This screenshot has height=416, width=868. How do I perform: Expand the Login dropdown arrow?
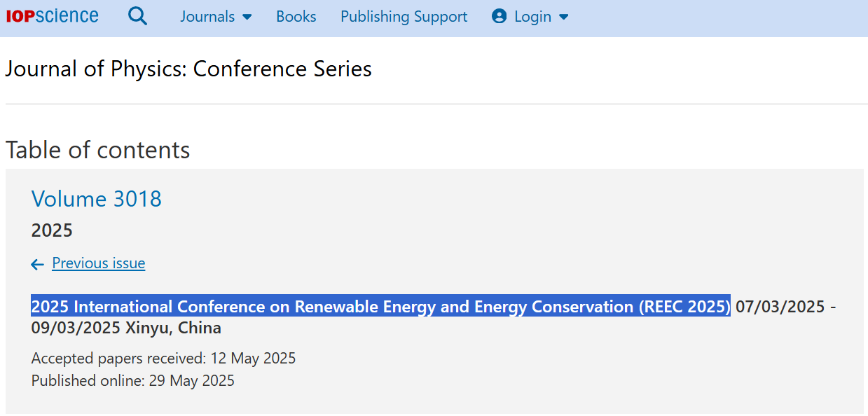(564, 17)
